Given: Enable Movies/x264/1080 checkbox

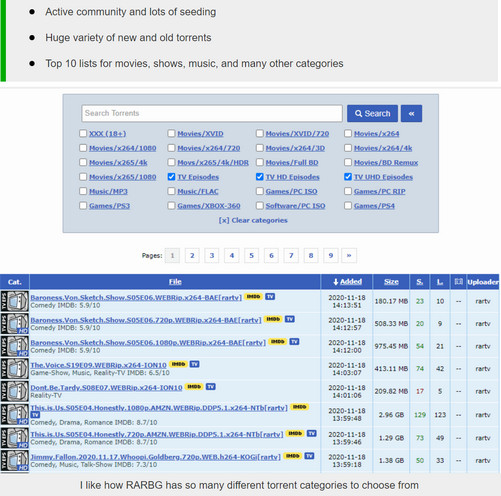Looking at the screenshot, I should 83,148.
